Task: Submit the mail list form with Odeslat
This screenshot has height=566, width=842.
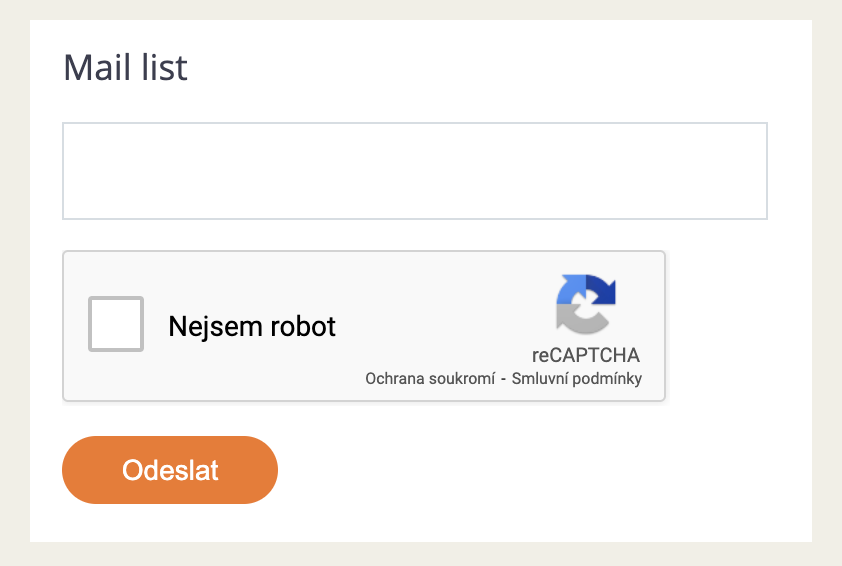Action: pos(170,470)
